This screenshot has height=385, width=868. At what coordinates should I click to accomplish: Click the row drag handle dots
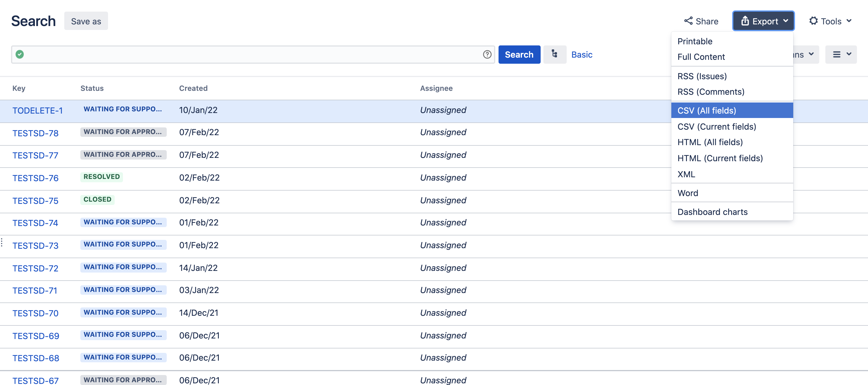2,242
